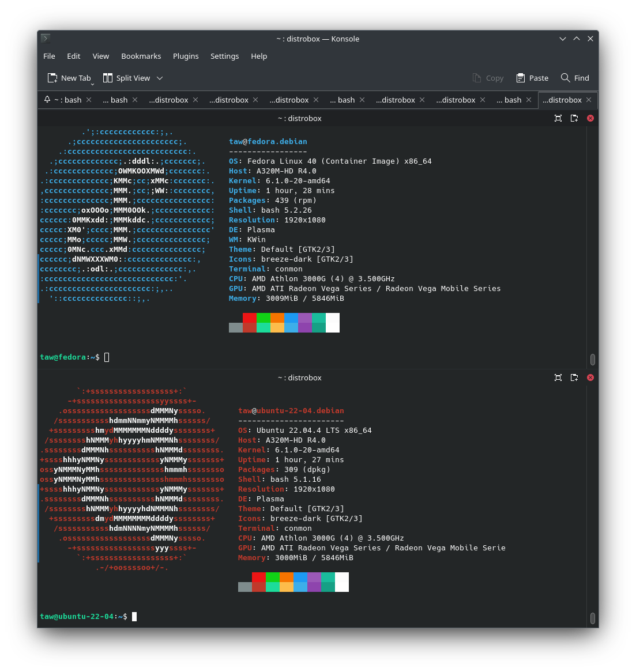Viewport: 636px width, 672px height.
Task: Click the Paste clipboard icon
Action: [x=521, y=78]
